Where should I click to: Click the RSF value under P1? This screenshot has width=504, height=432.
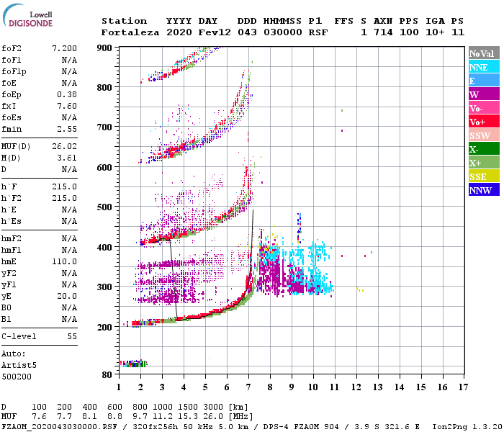pos(318,32)
